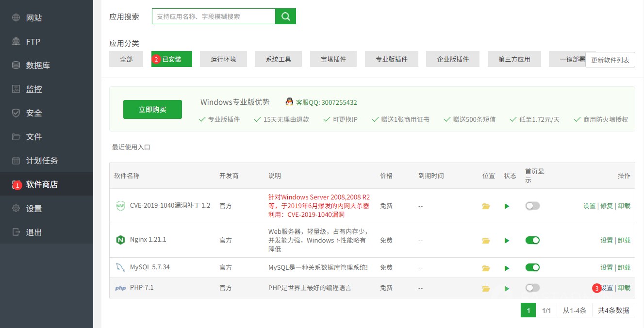Click 修复 for CVE-2019-1040 patch
This screenshot has height=328, width=644.
[607, 206]
